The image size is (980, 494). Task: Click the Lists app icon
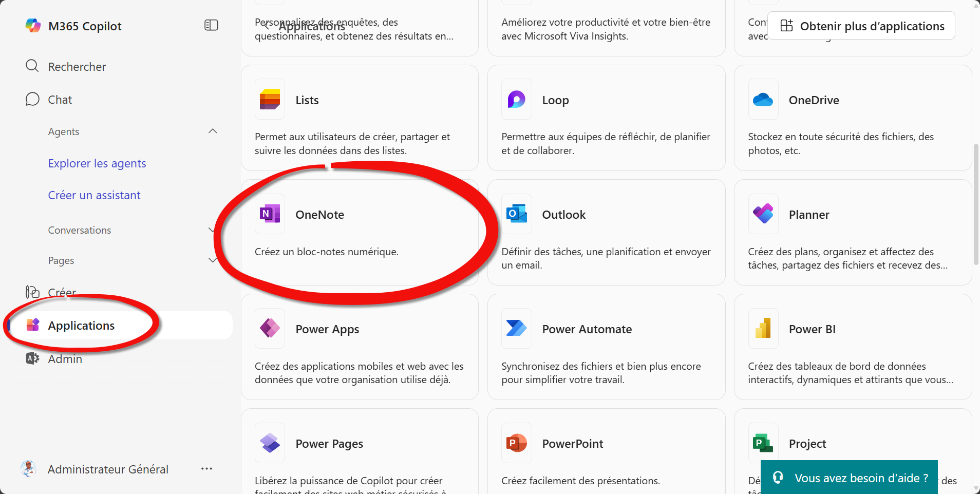(x=270, y=99)
